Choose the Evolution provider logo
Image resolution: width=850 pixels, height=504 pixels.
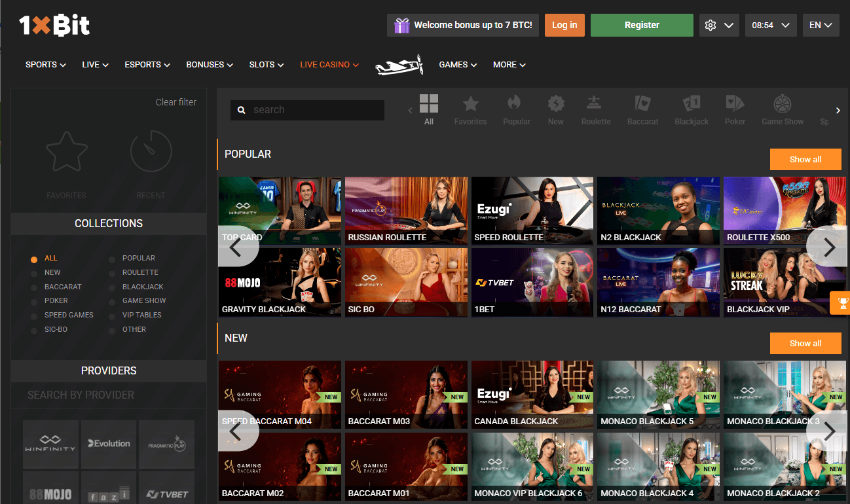pyautogui.click(x=109, y=444)
